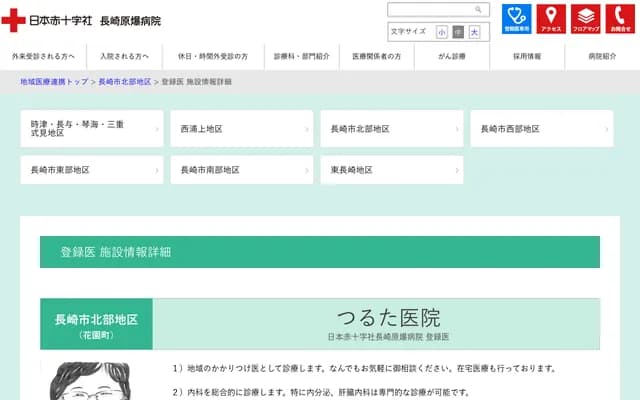This screenshot has height=400, width=640.
Task: Open the 西浦上地区 area box
Action: click(x=240, y=129)
